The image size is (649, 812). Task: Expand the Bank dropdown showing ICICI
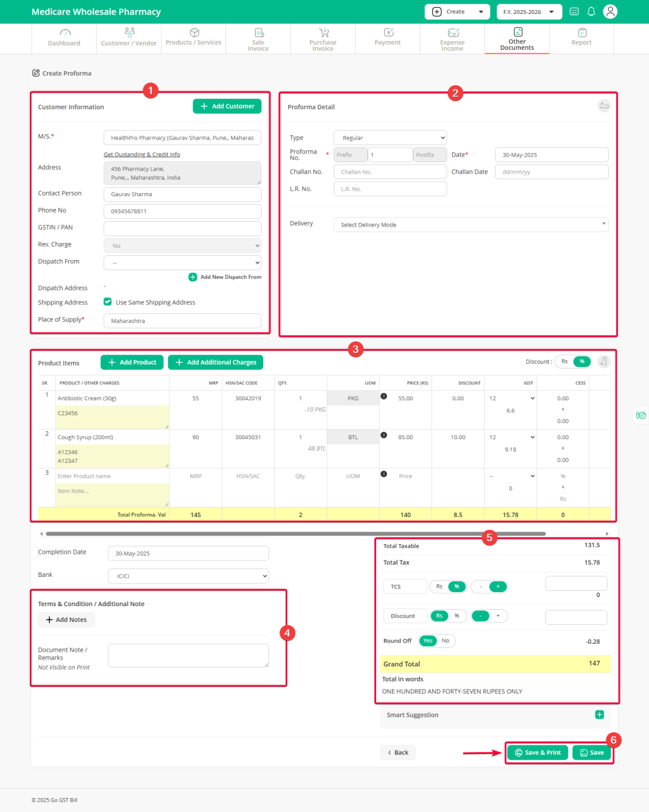pos(188,576)
